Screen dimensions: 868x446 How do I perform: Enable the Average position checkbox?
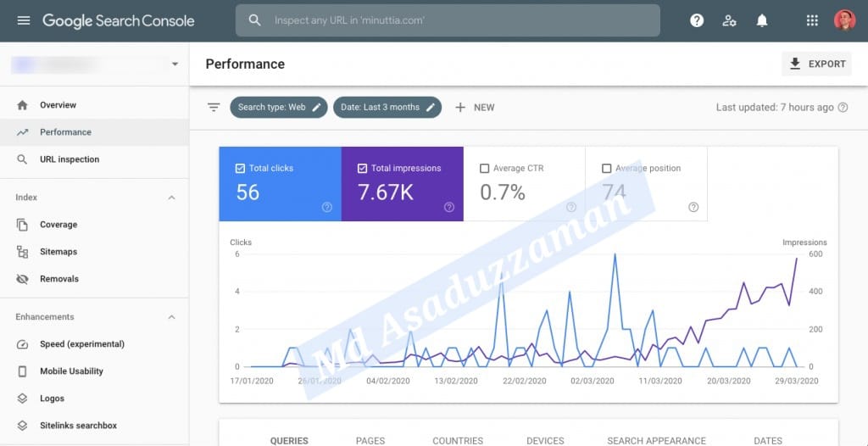tap(606, 169)
